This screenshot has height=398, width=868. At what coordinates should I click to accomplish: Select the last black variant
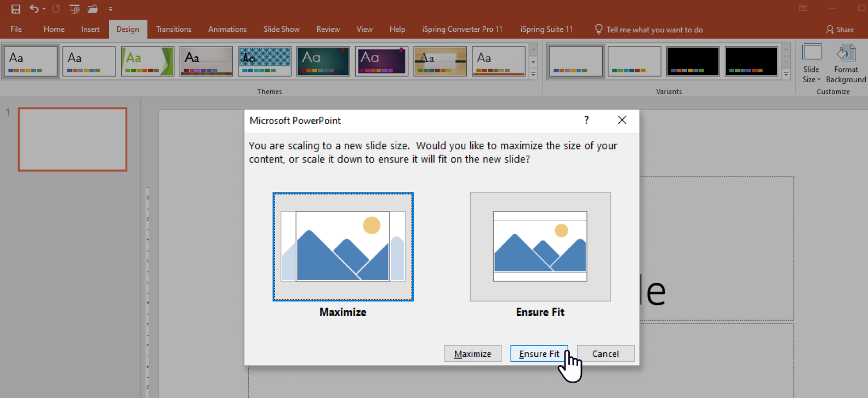(x=751, y=61)
